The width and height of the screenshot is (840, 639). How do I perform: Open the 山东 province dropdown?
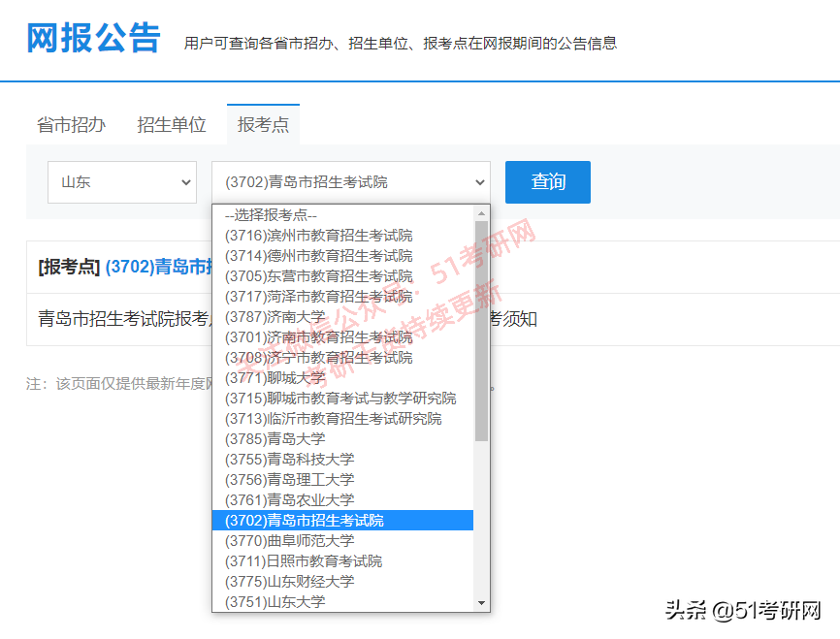point(122,182)
